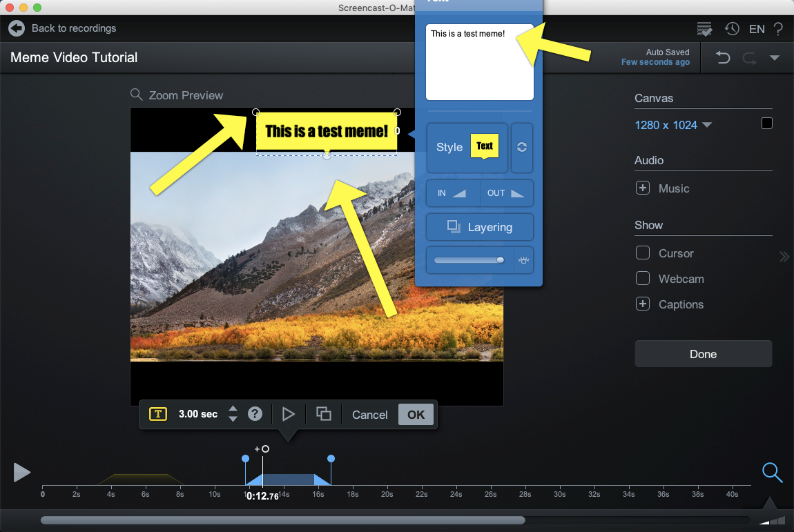Click the top-left resize handle of the text box

(255, 112)
